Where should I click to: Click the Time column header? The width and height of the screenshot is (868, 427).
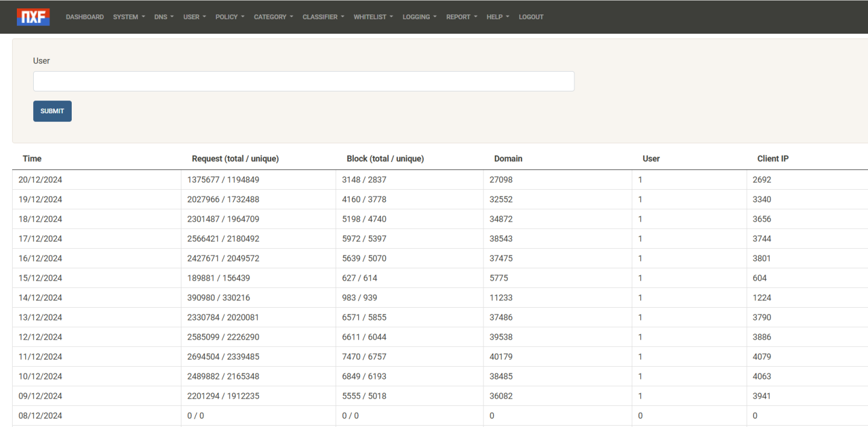pos(32,159)
